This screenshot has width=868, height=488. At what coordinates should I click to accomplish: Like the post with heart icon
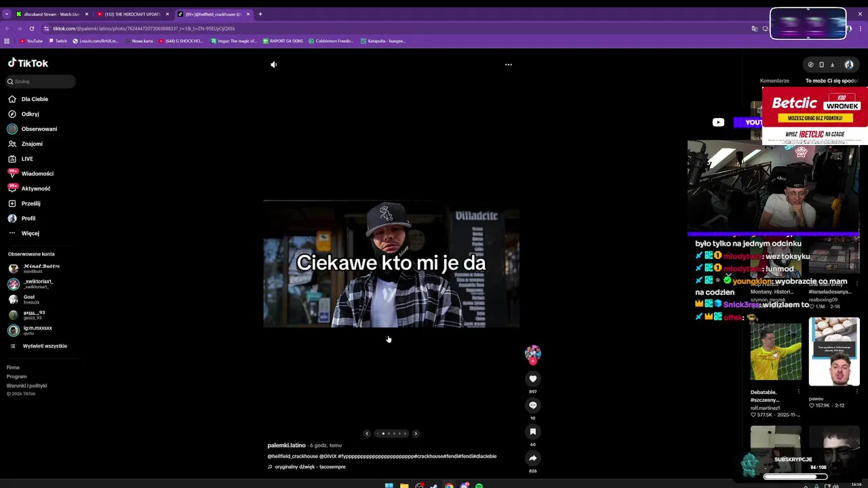pyautogui.click(x=533, y=379)
